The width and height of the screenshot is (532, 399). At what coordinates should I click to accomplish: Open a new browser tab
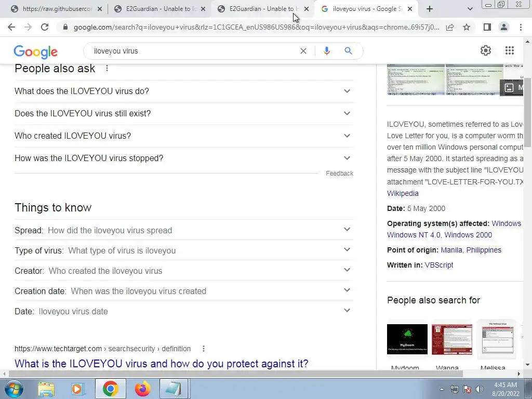click(430, 9)
